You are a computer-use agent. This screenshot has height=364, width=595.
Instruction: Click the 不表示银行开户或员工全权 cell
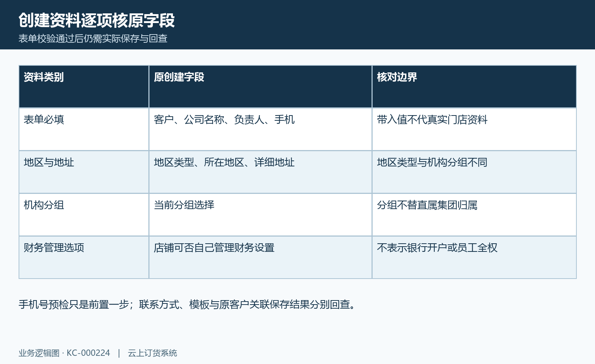[474, 257]
